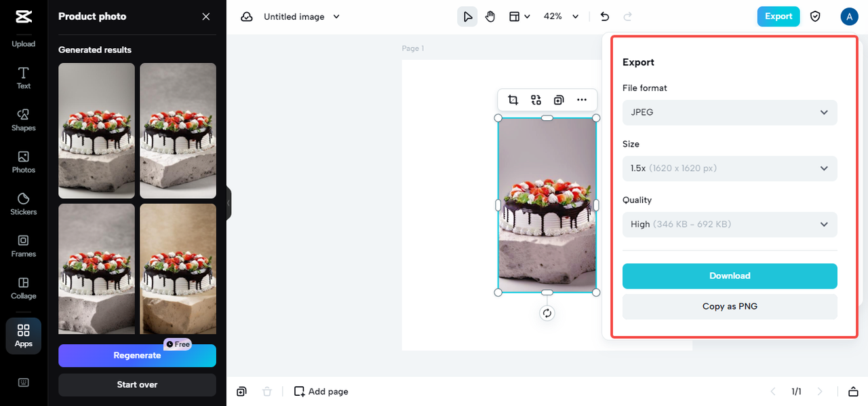The width and height of the screenshot is (868, 406).
Task: Open the Frames panel
Action: point(23,246)
